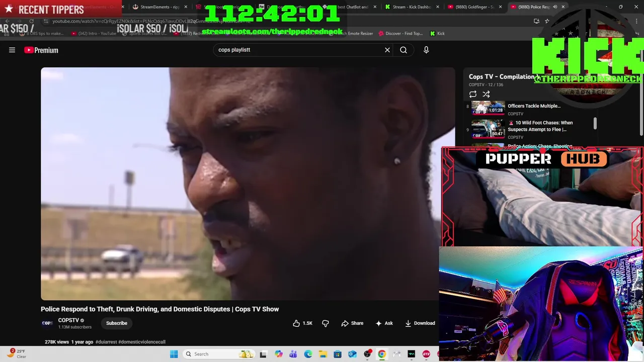644x362 pixels.
Task: Open the YouTube guide hamburger menu
Action: point(12,50)
